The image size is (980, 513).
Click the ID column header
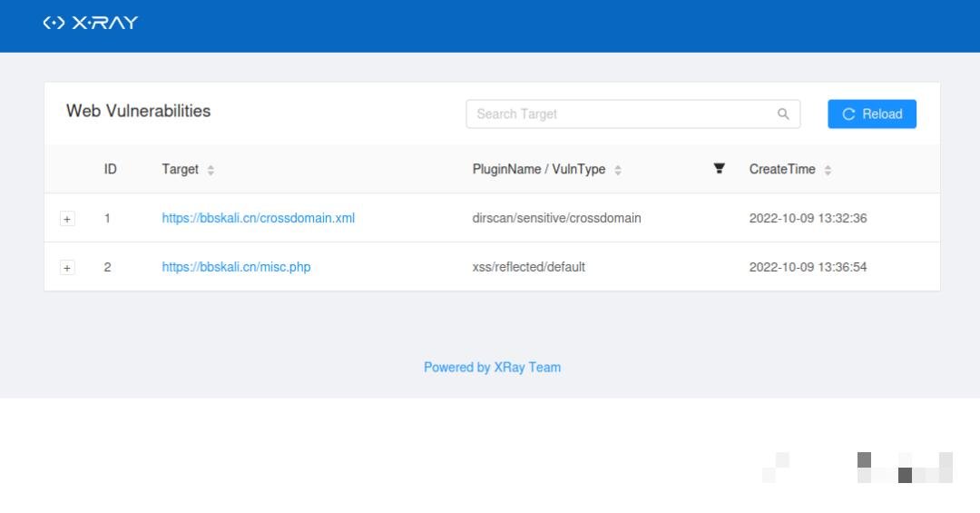[x=110, y=169]
